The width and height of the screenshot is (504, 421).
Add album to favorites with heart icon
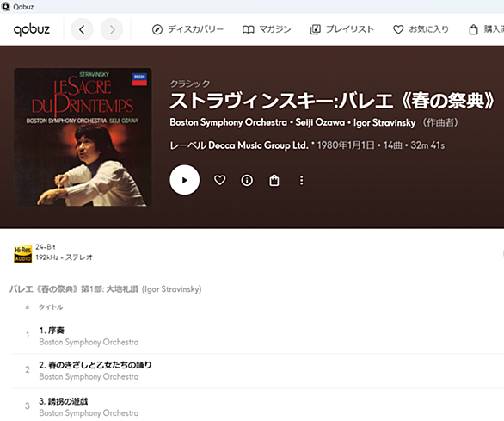point(220,180)
